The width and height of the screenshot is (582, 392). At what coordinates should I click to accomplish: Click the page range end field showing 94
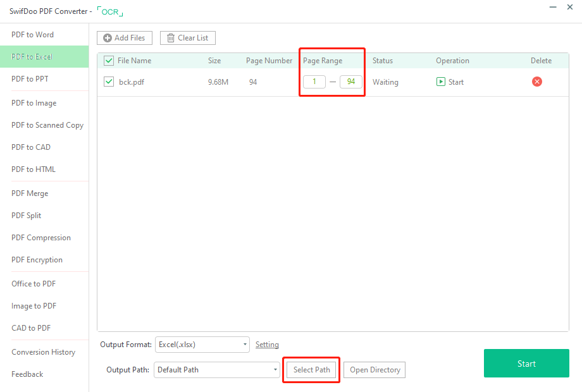[x=350, y=82]
